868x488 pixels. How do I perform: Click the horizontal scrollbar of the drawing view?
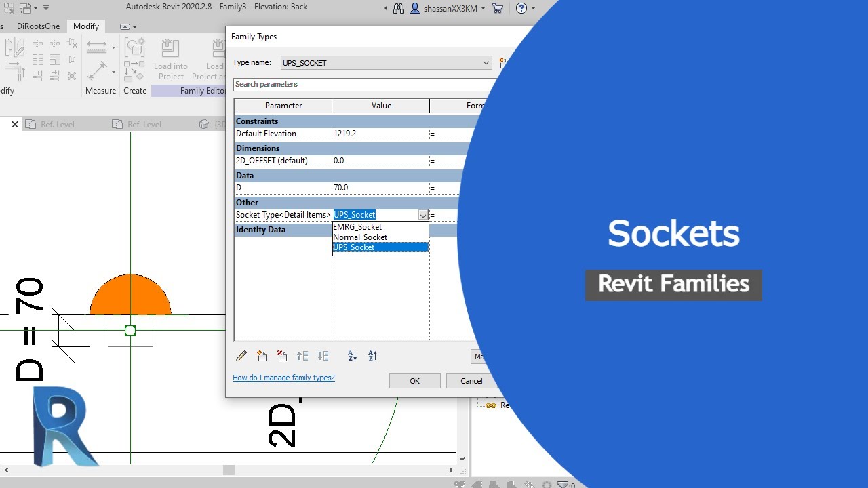click(x=229, y=470)
